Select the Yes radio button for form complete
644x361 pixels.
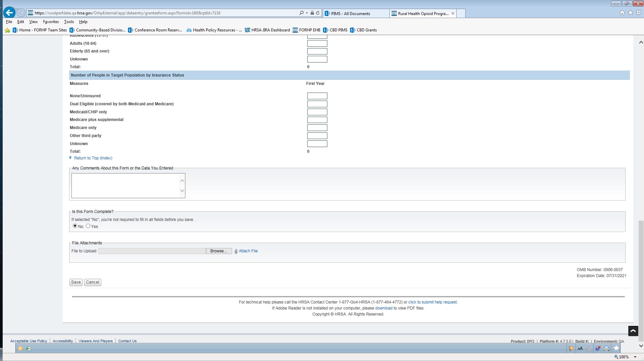(88, 226)
